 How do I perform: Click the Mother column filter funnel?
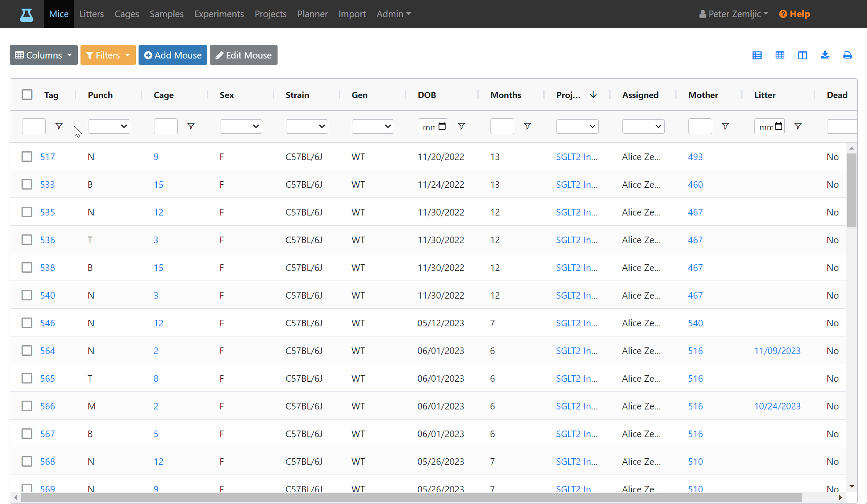(725, 126)
